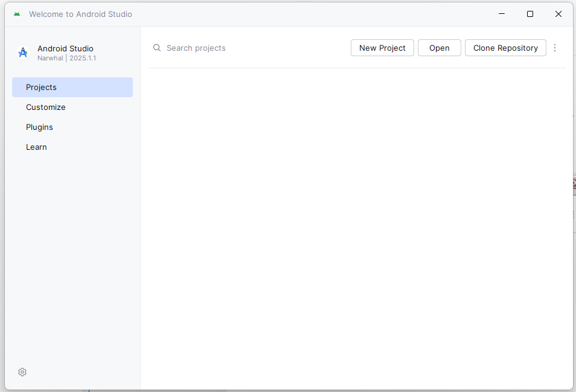The width and height of the screenshot is (576, 392).
Task: Click the Welcome to Android Studio title
Action: click(80, 14)
